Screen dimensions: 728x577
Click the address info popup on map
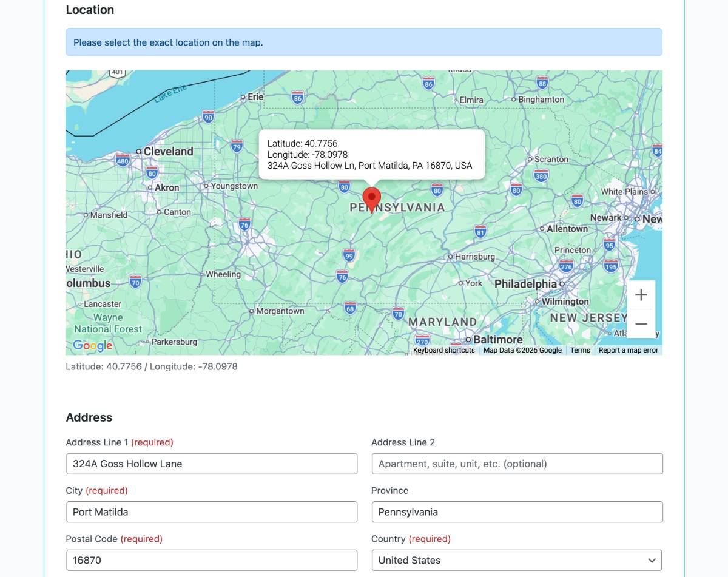point(371,154)
